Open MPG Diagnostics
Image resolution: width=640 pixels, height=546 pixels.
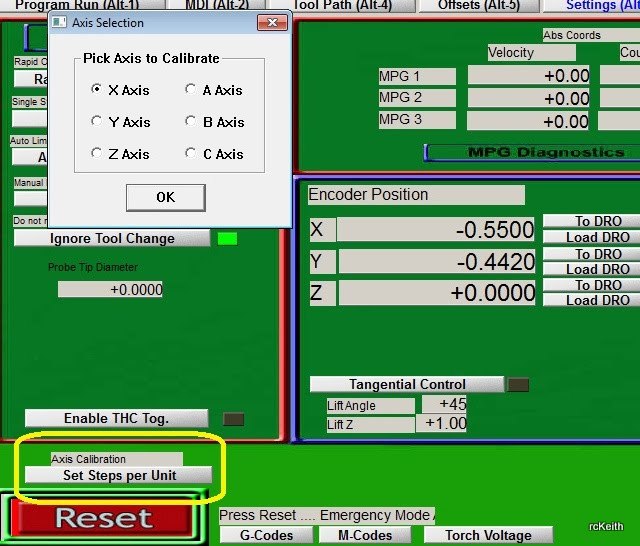[531, 152]
